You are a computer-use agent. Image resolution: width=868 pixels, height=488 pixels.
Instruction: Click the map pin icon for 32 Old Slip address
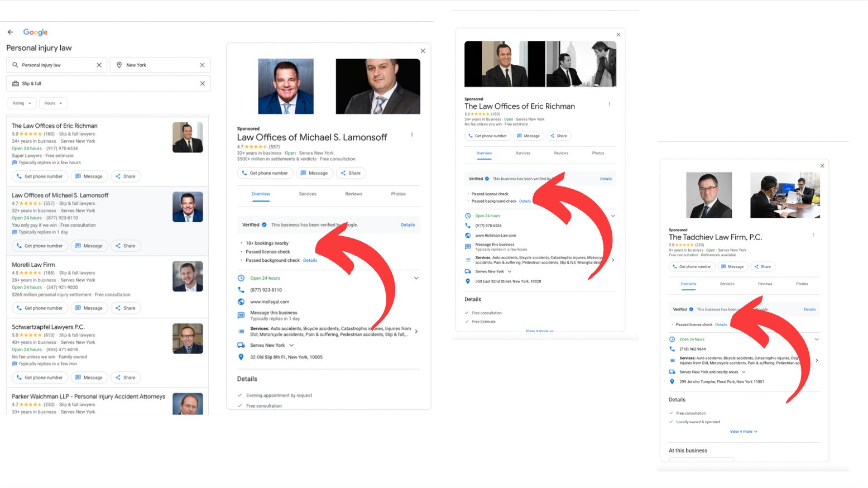coord(241,357)
